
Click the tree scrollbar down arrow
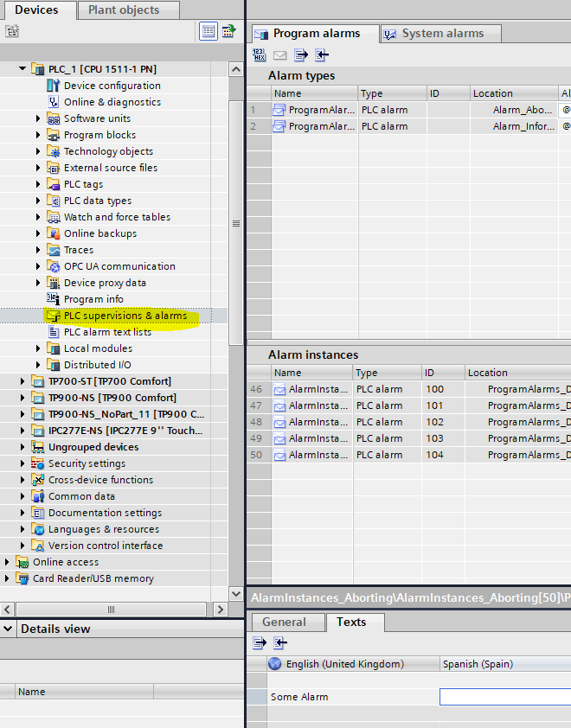236,594
